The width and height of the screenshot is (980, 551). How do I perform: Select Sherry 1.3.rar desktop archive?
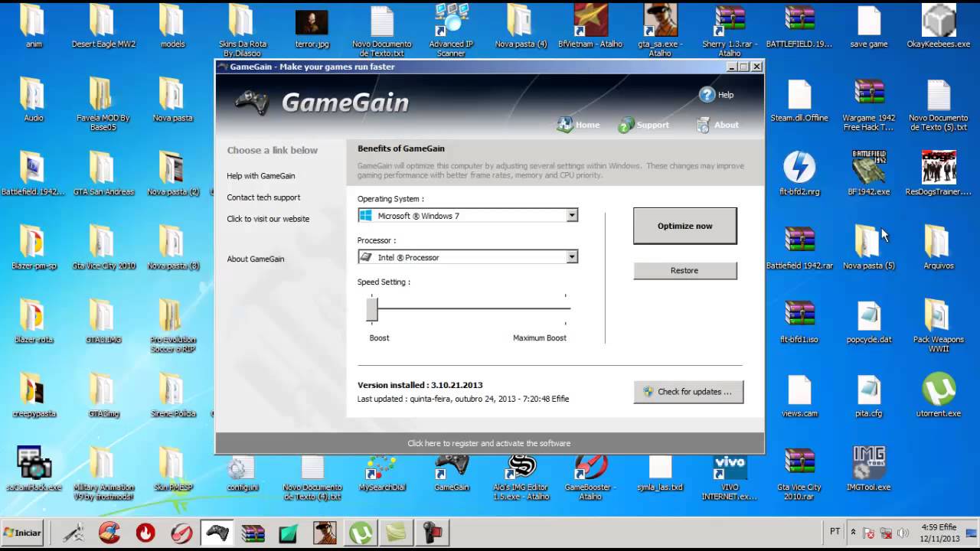[x=730, y=29]
